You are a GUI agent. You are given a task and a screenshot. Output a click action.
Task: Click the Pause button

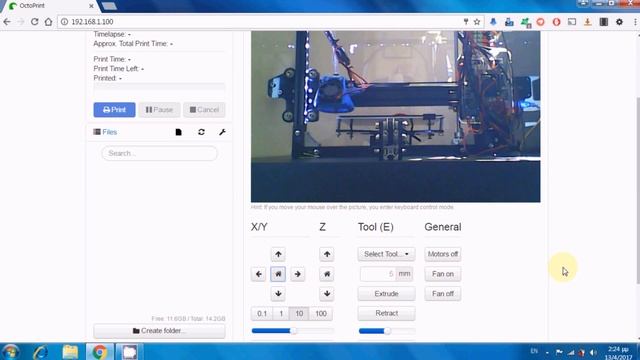159,110
